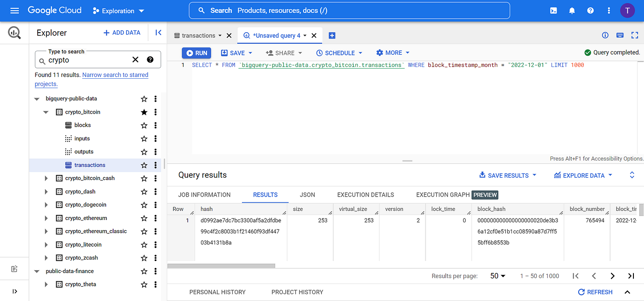The image size is (644, 301).
Task: Star the crypto_dogecoin dataset
Action: [144, 205]
